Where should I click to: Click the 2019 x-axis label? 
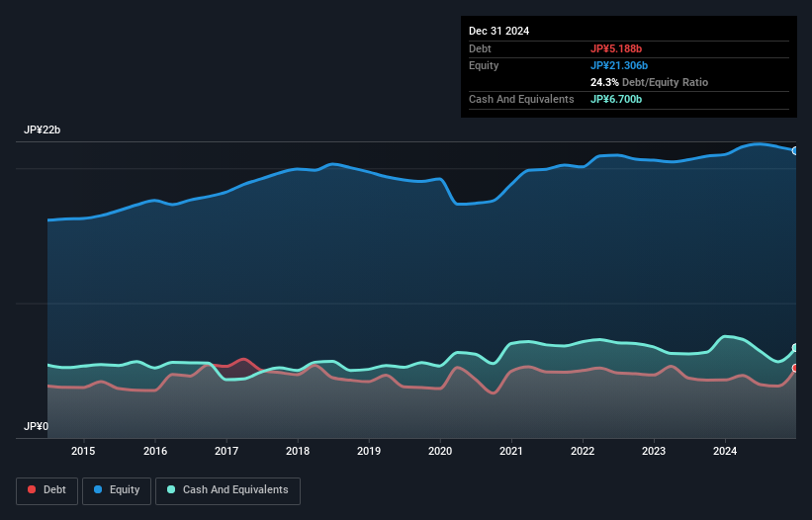(369, 451)
